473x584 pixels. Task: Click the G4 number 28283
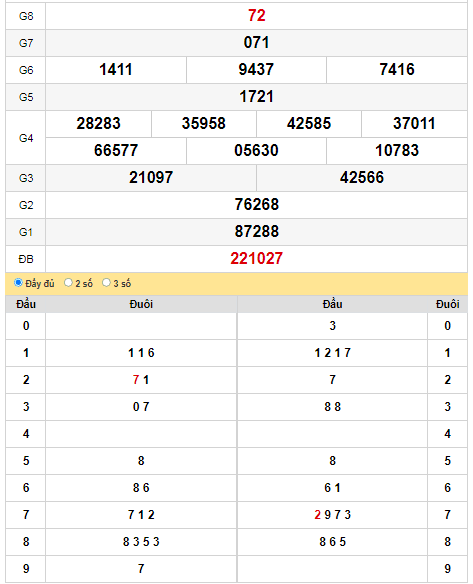coord(98,124)
